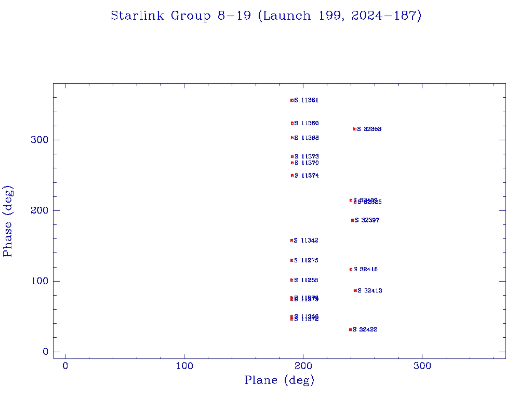
Task: Select the red marker beside S 32397
Action: click(353, 220)
